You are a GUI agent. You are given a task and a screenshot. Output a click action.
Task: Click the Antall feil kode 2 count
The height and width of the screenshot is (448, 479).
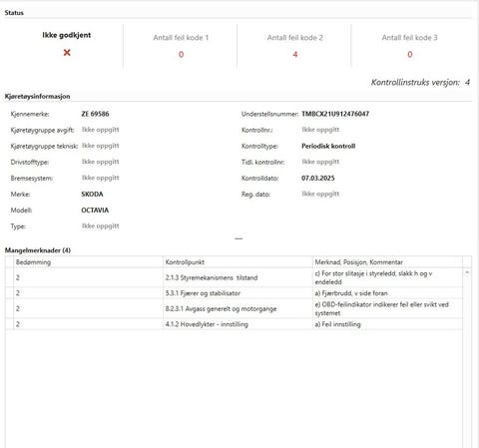click(295, 54)
